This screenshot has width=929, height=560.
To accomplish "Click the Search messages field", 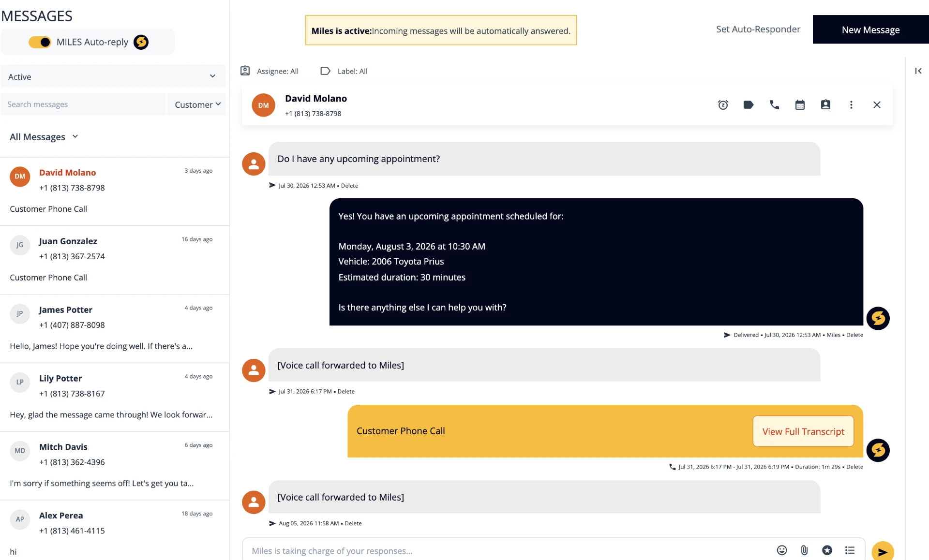I will (83, 104).
